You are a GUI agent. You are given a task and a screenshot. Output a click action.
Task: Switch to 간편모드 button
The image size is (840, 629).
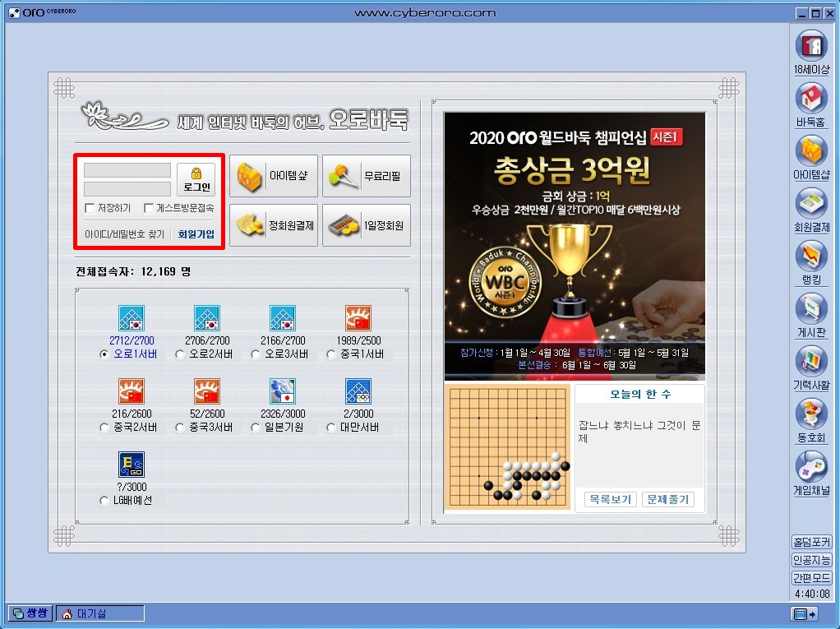pyautogui.click(x=811, y=577)
